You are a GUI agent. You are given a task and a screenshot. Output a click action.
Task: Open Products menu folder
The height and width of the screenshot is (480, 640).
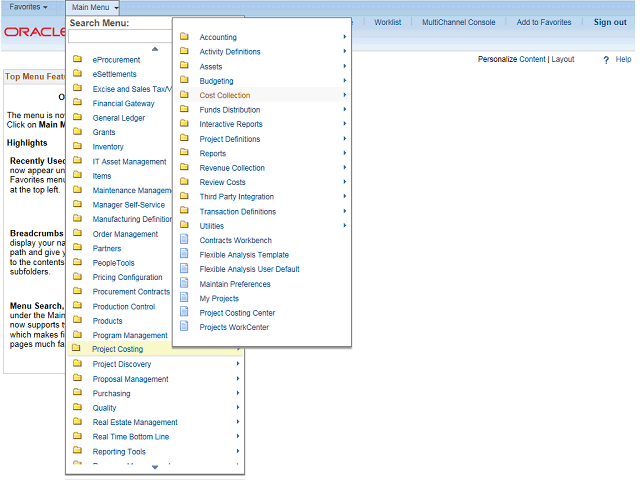click(107, 321)
